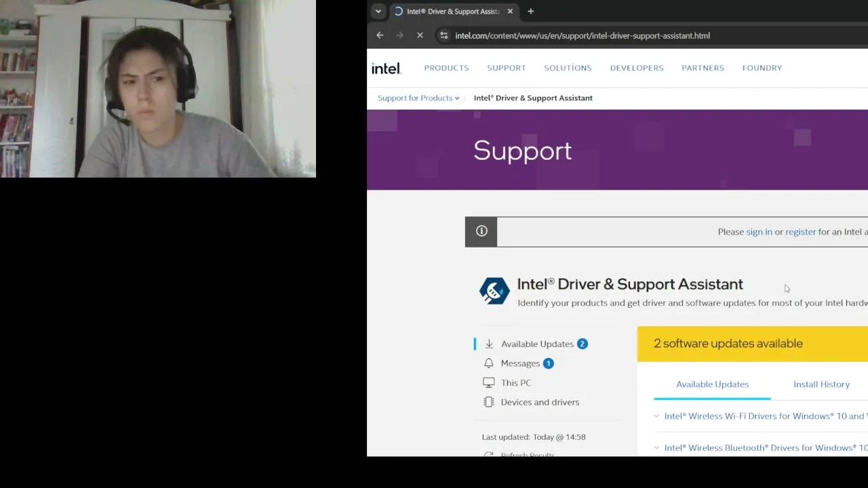
Task: Open the SUPPORT menu
Action: (x=507, y=68)
